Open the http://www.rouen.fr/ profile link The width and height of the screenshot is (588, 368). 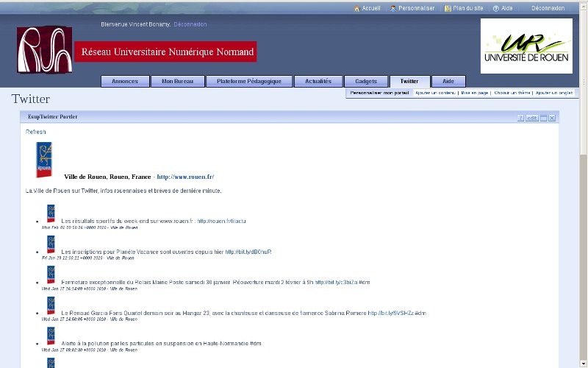185,177
